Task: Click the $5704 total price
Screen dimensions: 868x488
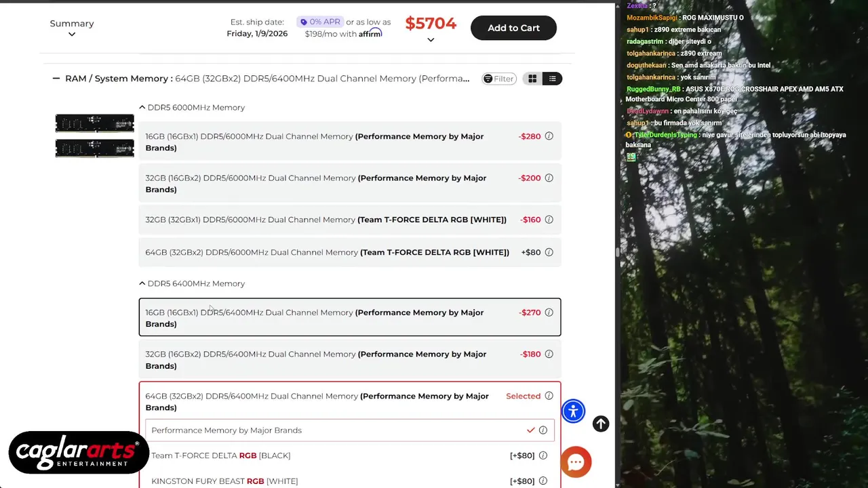Action: click(431, 23)
